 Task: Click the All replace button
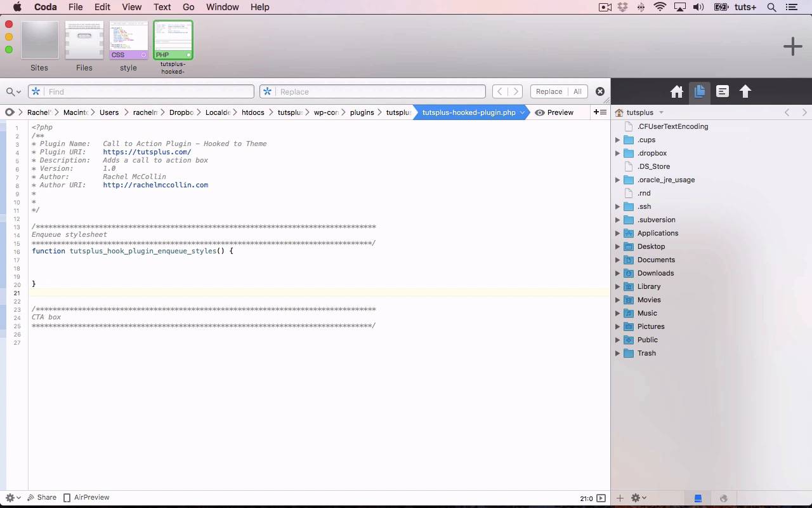(x=577, y=91)
